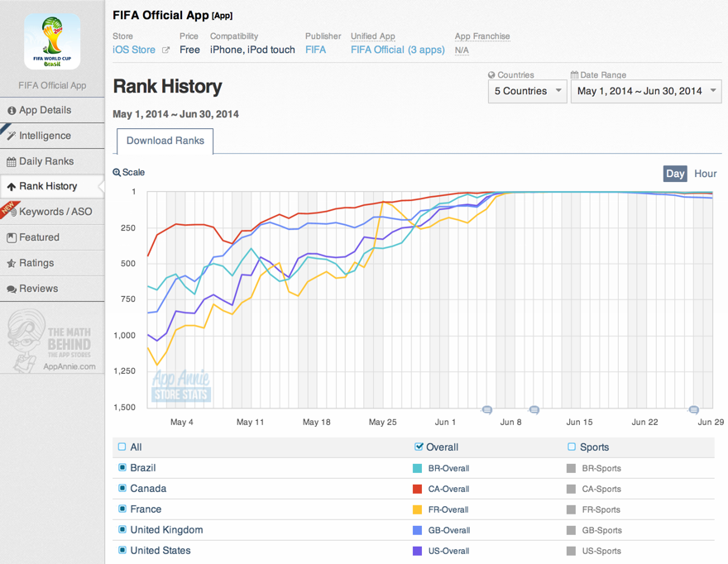
Task: Select Rank History in sidebar
Action: click(52, 186)
